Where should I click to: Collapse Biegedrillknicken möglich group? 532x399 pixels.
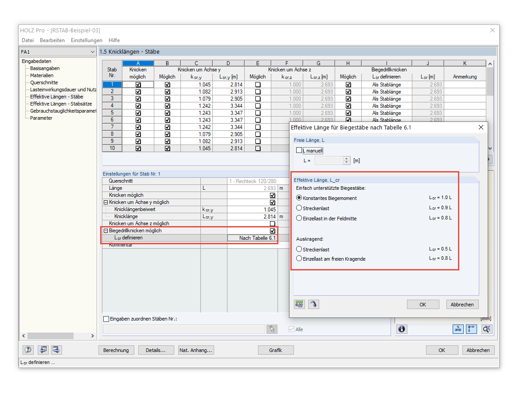pos(106,231)
